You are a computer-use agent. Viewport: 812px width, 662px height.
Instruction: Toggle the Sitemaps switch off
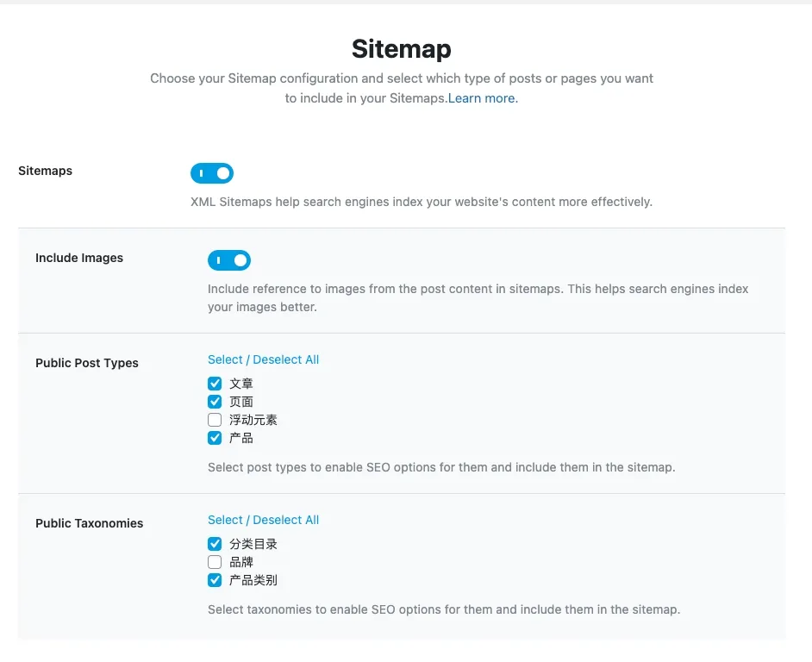click(x=212, y=173)
